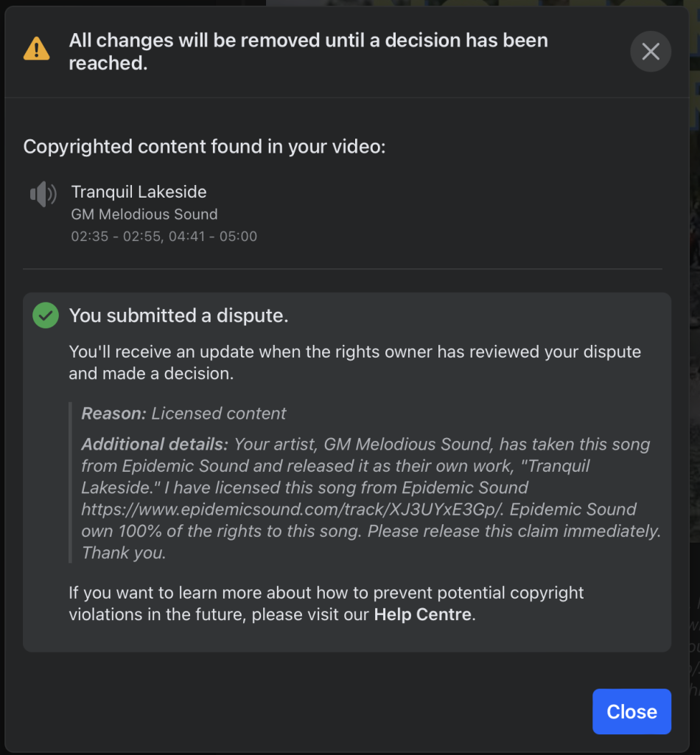
Task: Open the Help Centre link
Action: [x=422, y=614]
